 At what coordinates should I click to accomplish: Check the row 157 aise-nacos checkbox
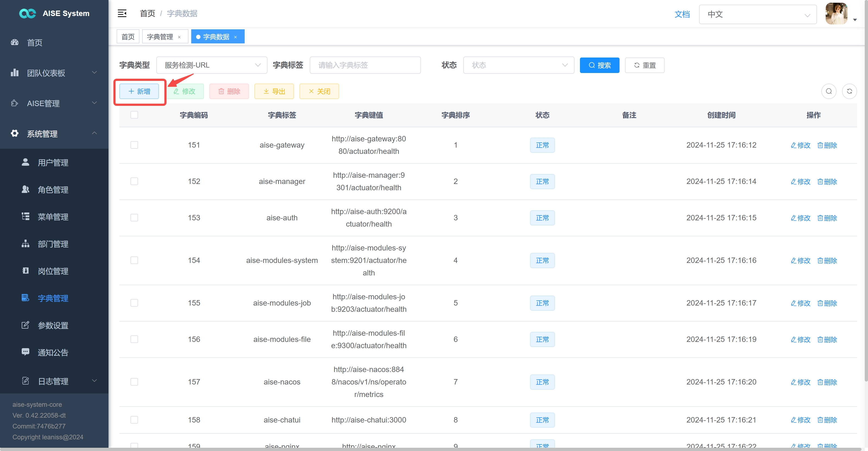(134, 382)
